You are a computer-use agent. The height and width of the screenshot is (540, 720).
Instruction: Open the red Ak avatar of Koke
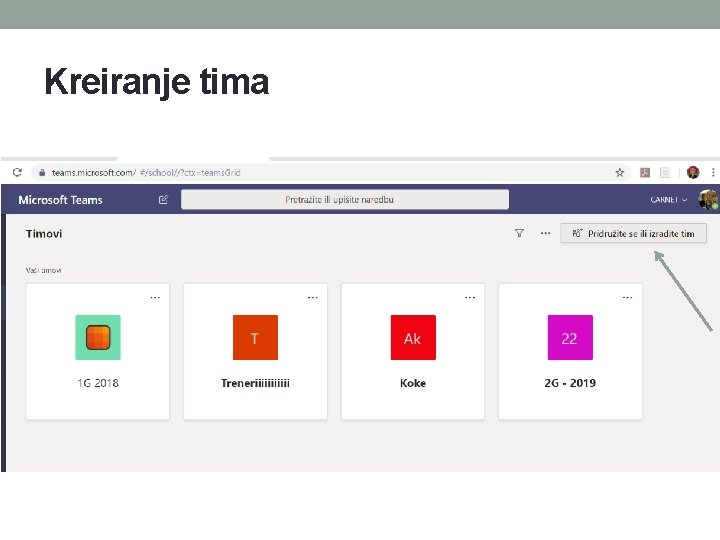coord(413,338)
